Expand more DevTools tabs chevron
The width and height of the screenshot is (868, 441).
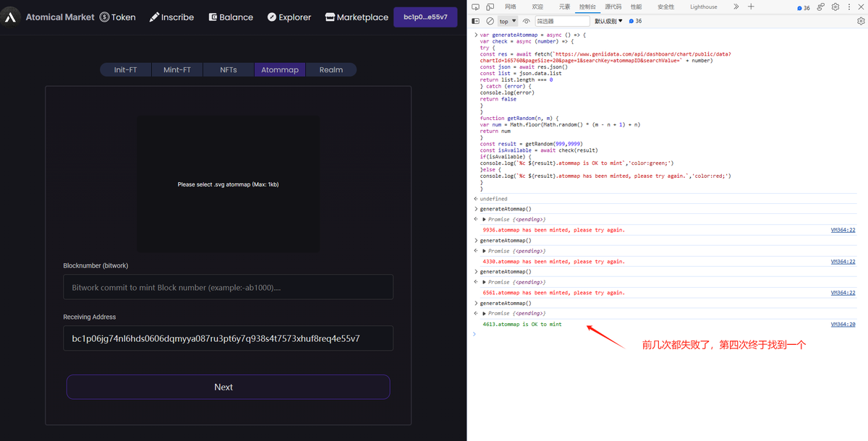click(x=736, y=7)
